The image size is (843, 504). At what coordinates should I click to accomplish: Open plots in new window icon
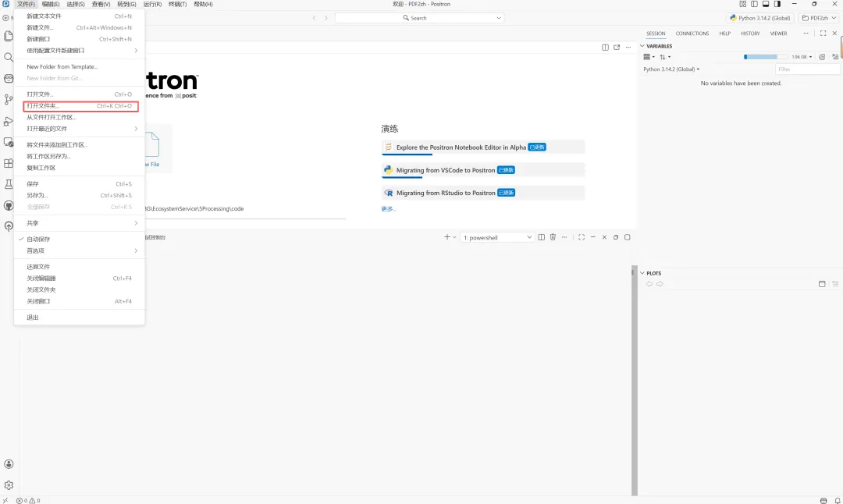coord(822,284)
